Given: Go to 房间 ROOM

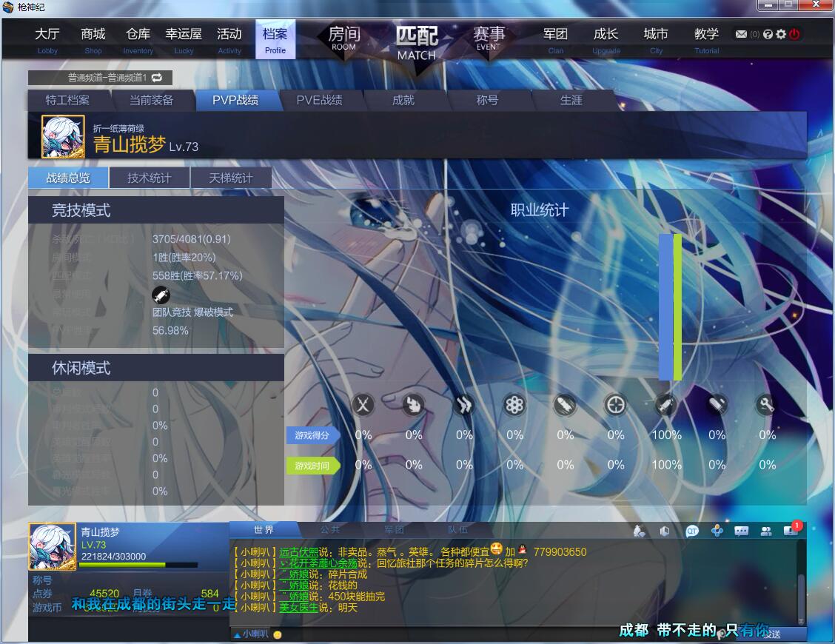Looking at the screenshot, I should coord(344,39).
